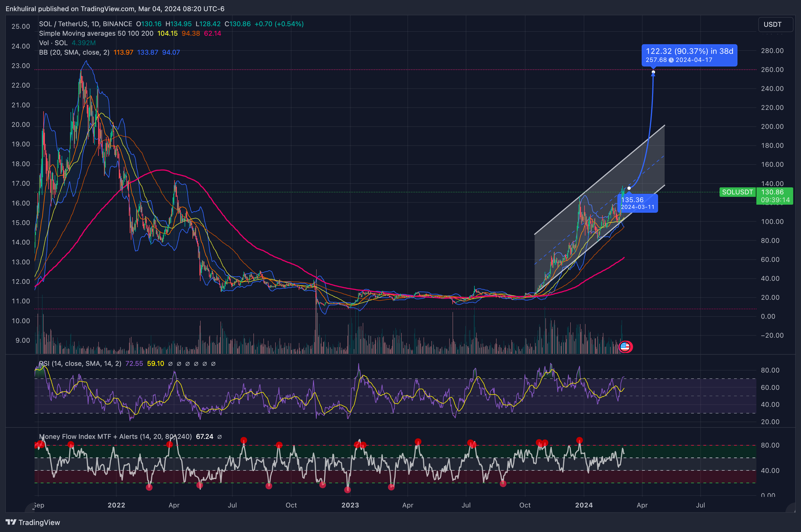Viewport: 801px width, 532px height.
Task: Click the white forecast endpoint near 257.68
Action: click(653, 72)
